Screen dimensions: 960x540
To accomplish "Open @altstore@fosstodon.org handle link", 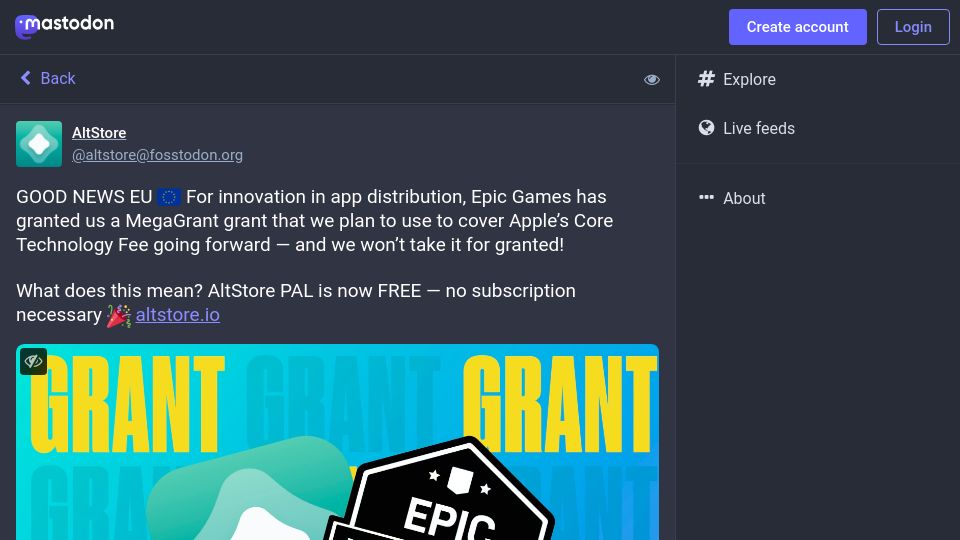I will pos(157,156).
